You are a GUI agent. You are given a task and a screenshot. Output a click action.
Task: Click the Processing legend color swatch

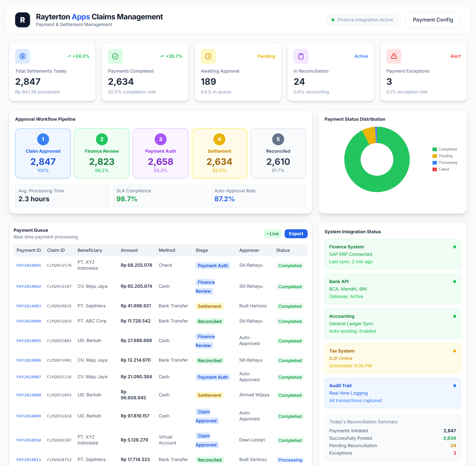435,163
